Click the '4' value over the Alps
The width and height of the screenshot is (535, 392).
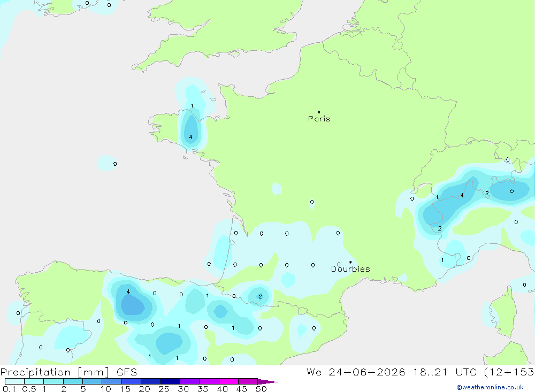462,195
